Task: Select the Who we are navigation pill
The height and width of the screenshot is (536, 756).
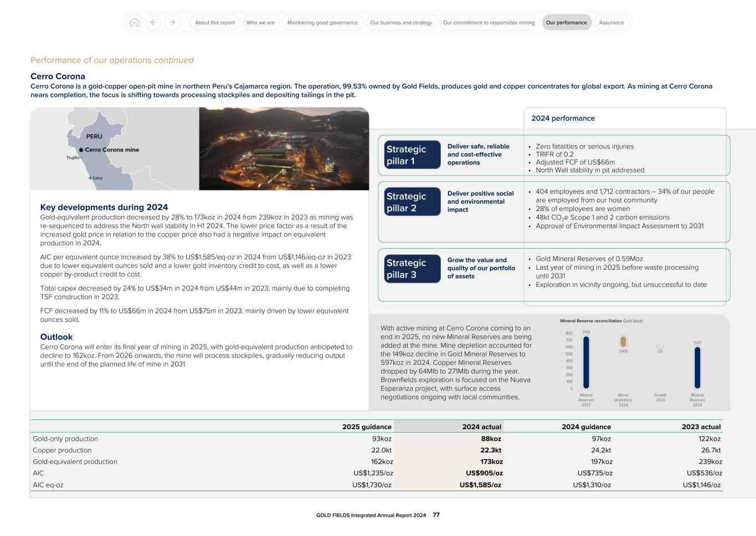Action: (x=260, y=22)
